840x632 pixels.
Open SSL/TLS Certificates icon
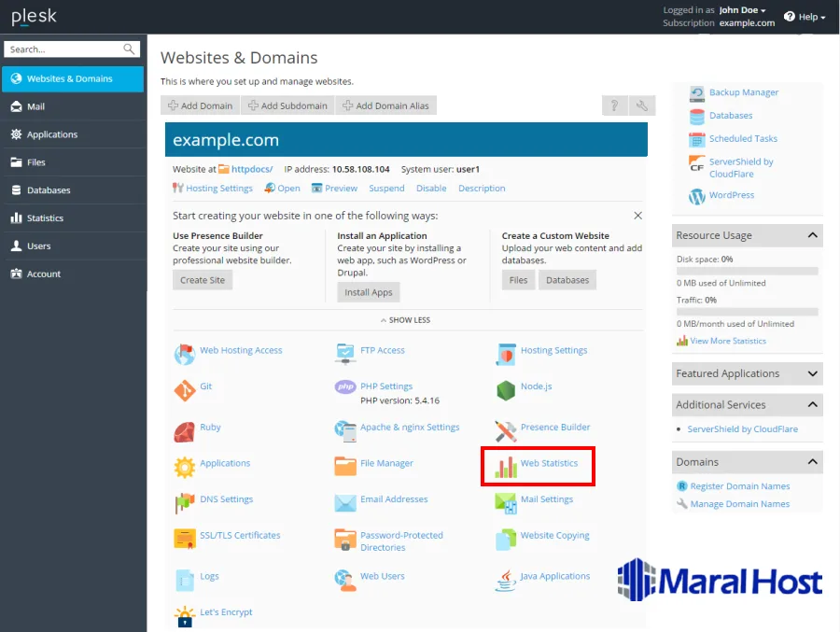(x=184, y=539)
